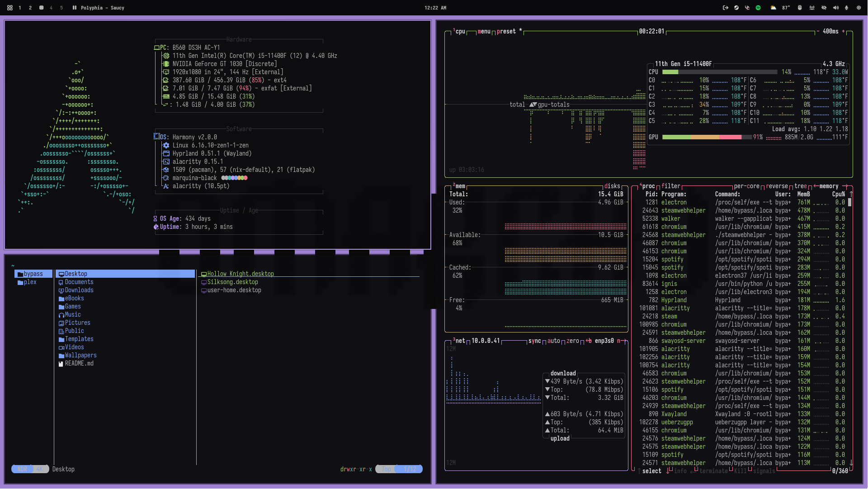This screenshot has width=868, height=489.
Task: Click the weather icon showing 87°
Action: click(773, 8)
